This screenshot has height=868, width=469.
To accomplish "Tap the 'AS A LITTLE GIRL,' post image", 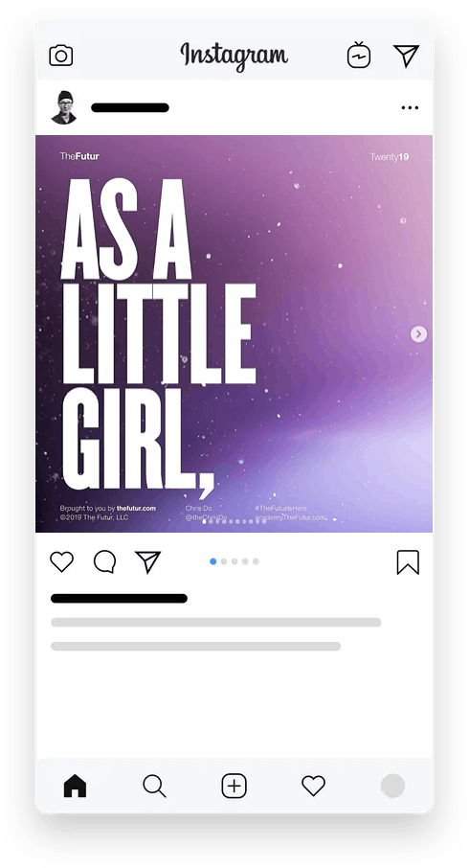I will (234, 333).
